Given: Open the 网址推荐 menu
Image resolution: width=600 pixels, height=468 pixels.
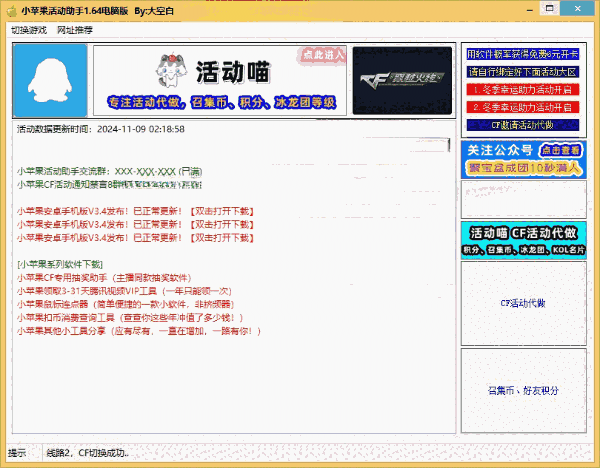Looking at the screenshot, I should 75,30.
